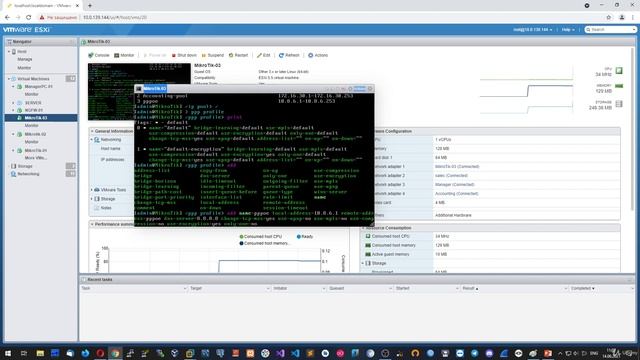Click the ESXi Search field

click(x=610, y=30)
